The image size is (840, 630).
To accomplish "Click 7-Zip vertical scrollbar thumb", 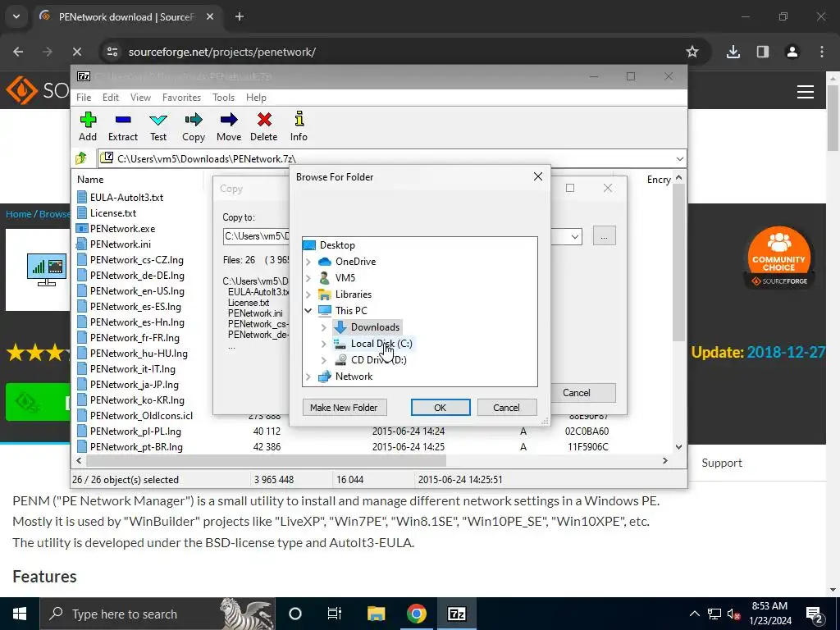I will coord(678,262).
